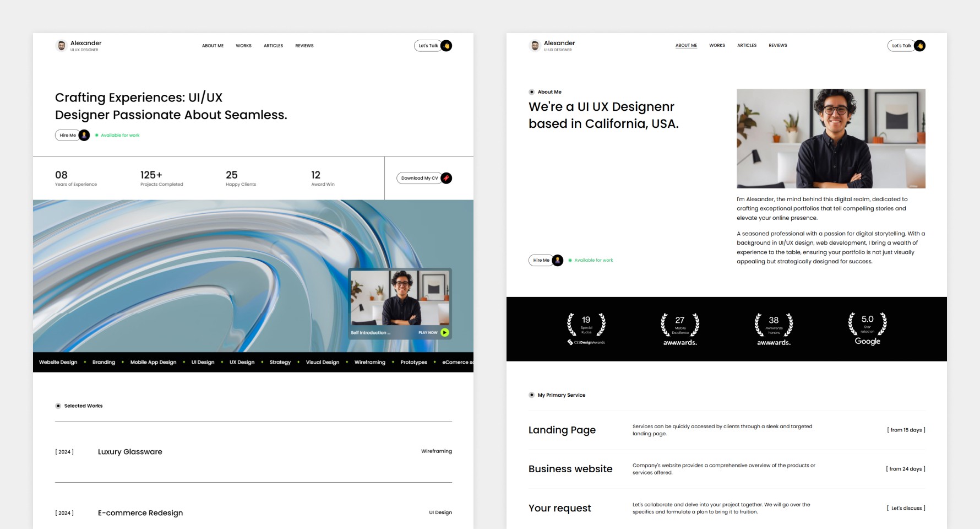
Task: Click the video thumbnail of Alexander on hero image
Action: click(400, 298)
